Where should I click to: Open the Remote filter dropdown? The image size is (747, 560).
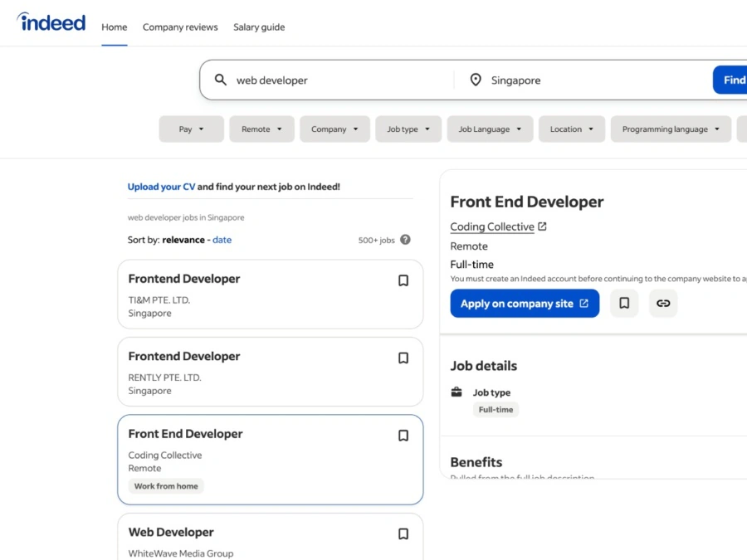[261, 129]
